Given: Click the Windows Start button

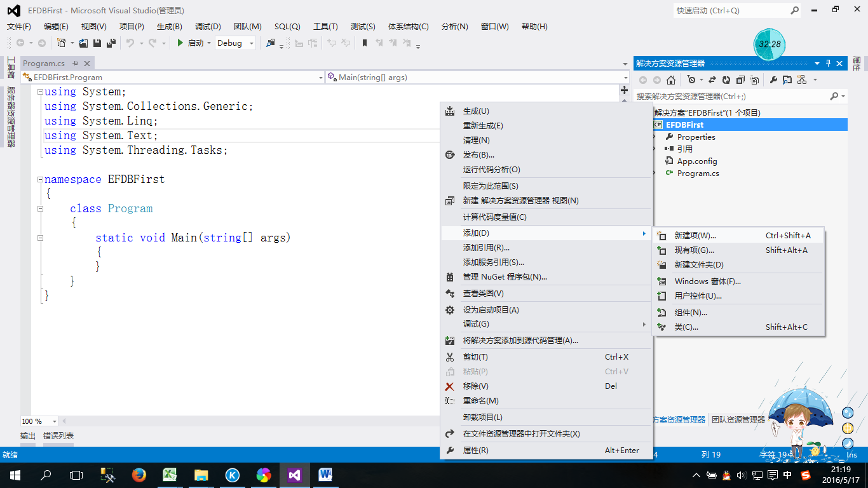Looking at the screenshot, I should pos(15,475).
